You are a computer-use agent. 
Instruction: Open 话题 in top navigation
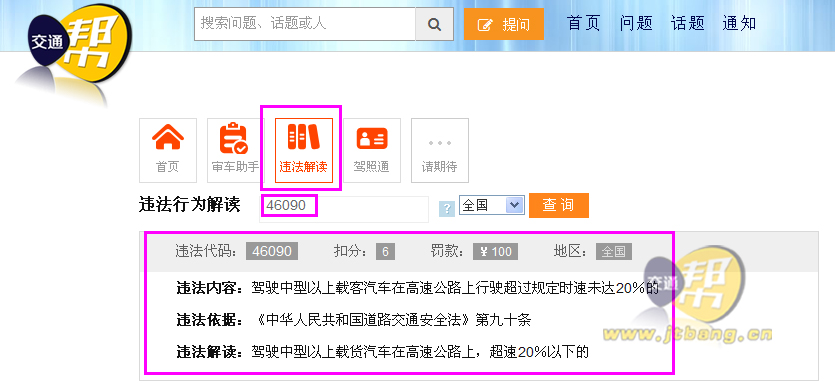(687, 23)
